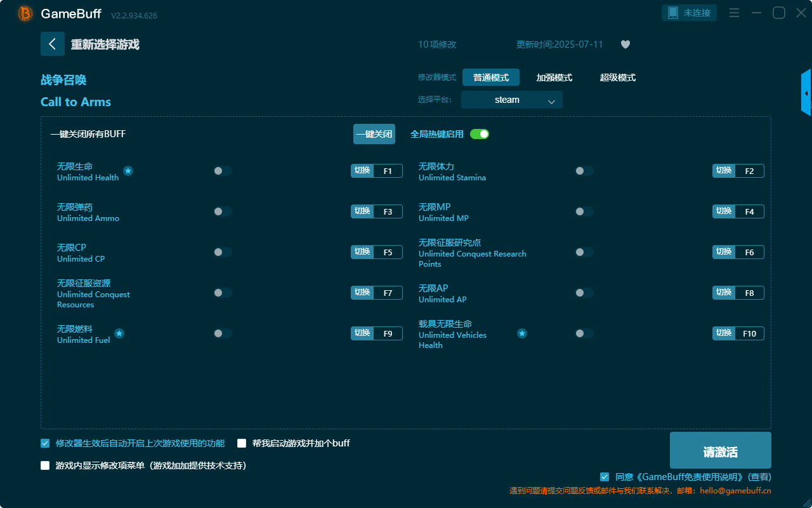Click the star badge beside Unlimited Fuel
The image size is (812, 508).
coord(119,333)
